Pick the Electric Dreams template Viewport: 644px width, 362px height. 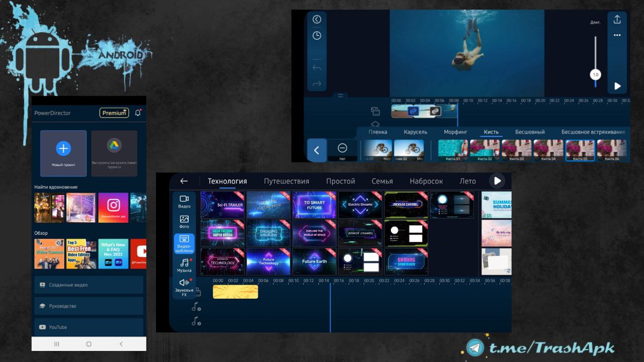(x=360, y=205)
